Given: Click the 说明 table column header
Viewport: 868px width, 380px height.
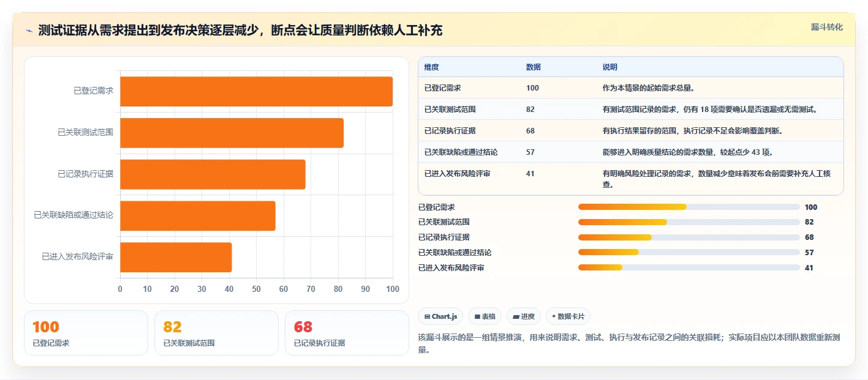Looking at the screenshot, I should point(610,67).
